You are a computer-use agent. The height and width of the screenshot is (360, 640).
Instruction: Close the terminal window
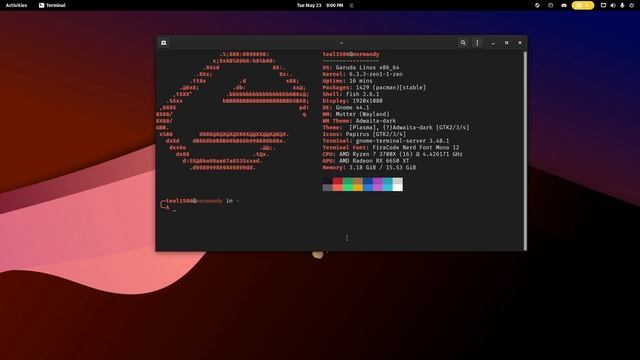[x=520, y=43]
